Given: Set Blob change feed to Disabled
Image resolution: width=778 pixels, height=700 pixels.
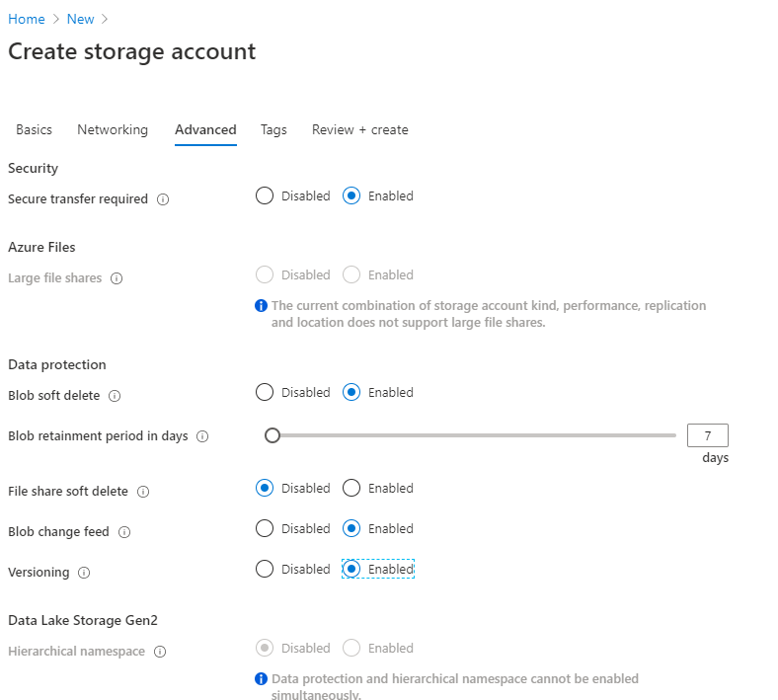Looking at the screenshot, I should coord(265,528).
